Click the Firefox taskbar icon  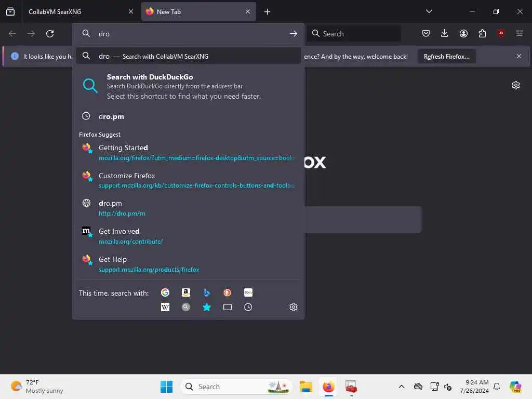[328, 387]
